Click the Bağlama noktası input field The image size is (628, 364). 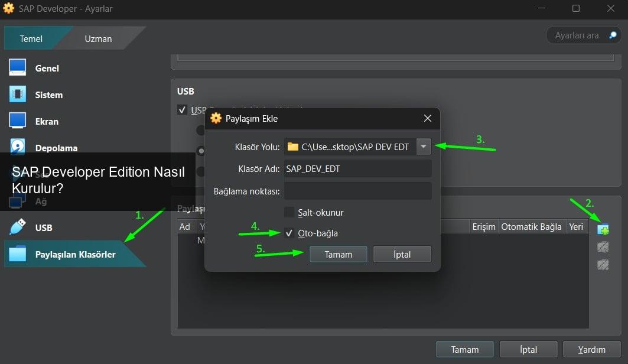tap(357, 191)
